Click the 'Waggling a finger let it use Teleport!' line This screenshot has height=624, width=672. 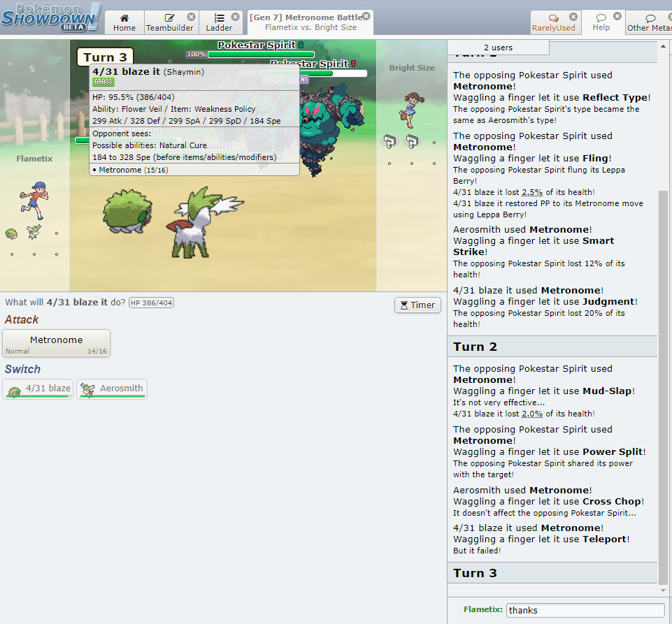[x=541, y=539]
